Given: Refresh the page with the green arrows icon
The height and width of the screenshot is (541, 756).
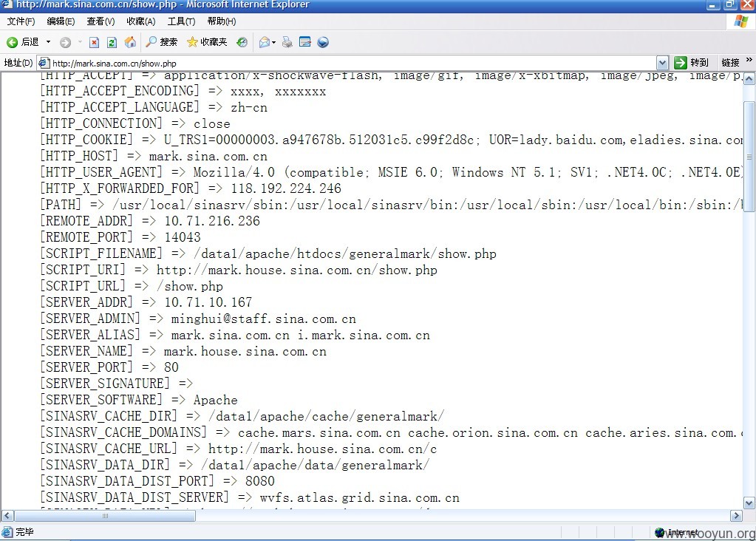Looking at the screenshot, I should (112, 42).
